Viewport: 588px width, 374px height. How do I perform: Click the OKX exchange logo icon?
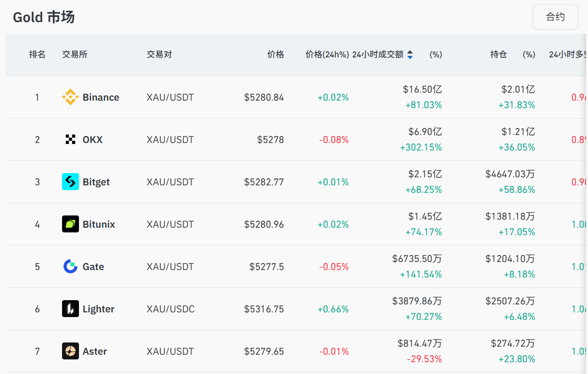point(71,139)
